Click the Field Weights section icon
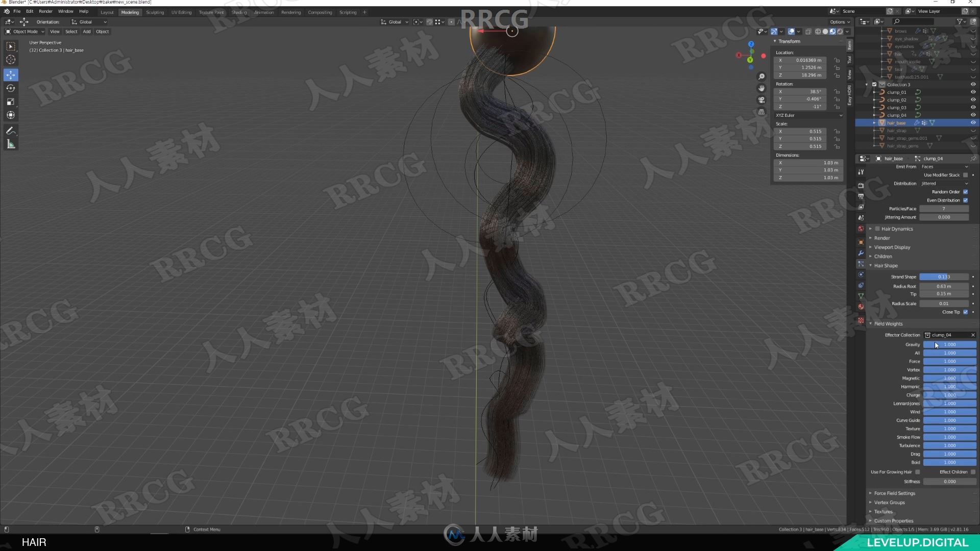980x551 pixels. [870, 323]
